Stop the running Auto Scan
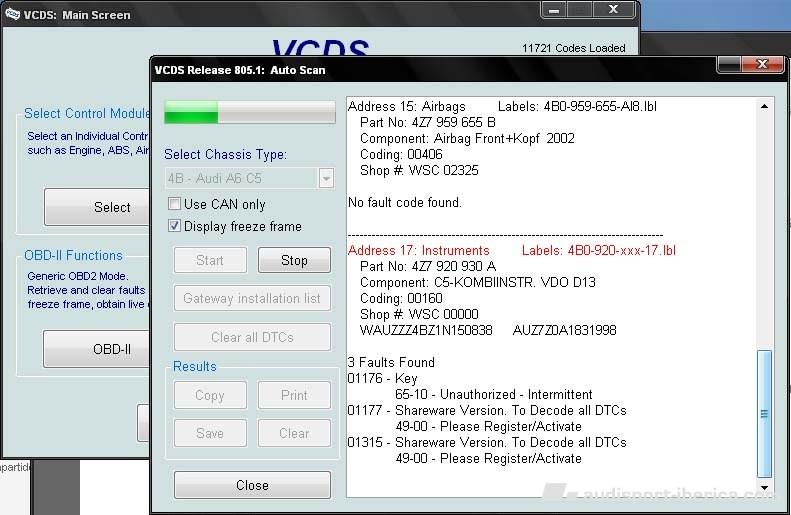 (x=294, y=260)
